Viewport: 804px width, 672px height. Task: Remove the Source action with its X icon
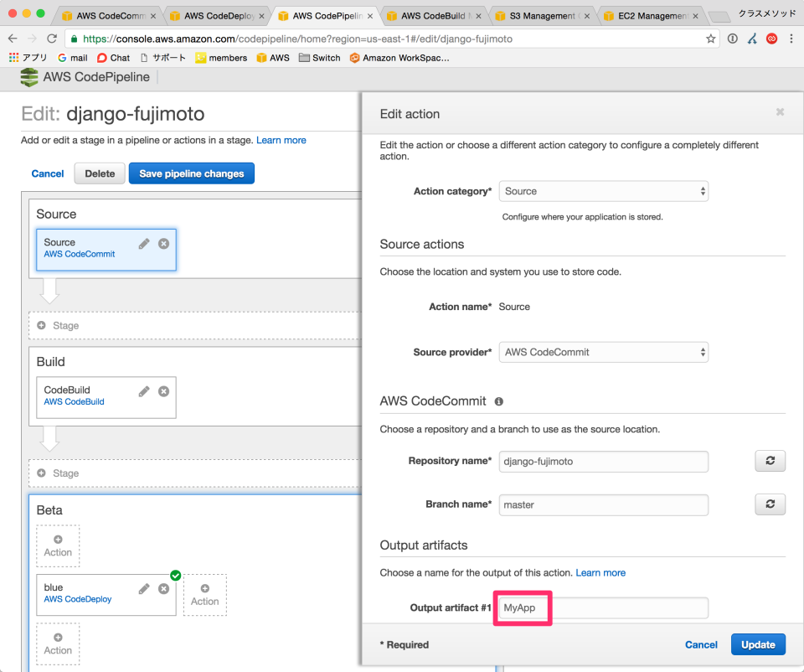coord(163,243)
